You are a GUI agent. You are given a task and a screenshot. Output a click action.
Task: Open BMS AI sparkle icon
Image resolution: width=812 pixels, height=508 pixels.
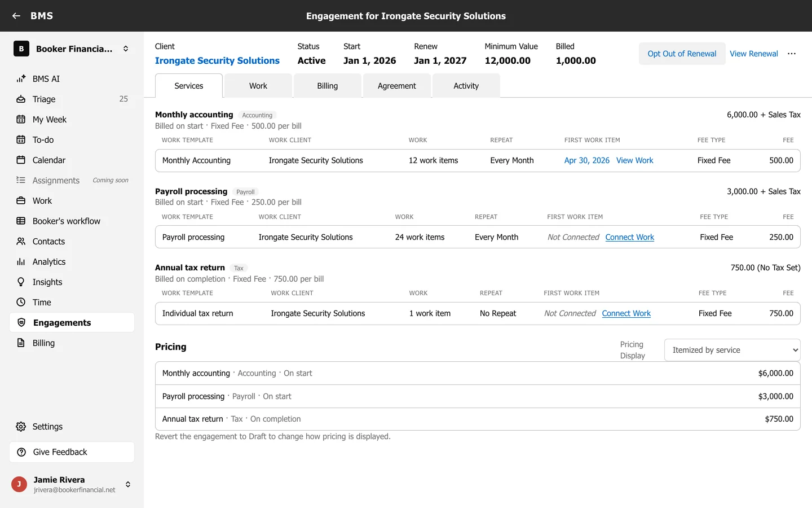[21, 79]
